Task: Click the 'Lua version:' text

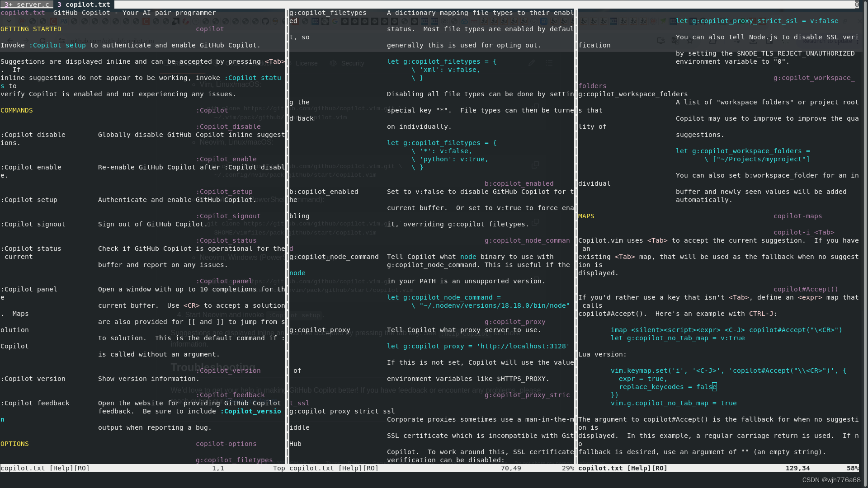Action: (x=603, y=354)
